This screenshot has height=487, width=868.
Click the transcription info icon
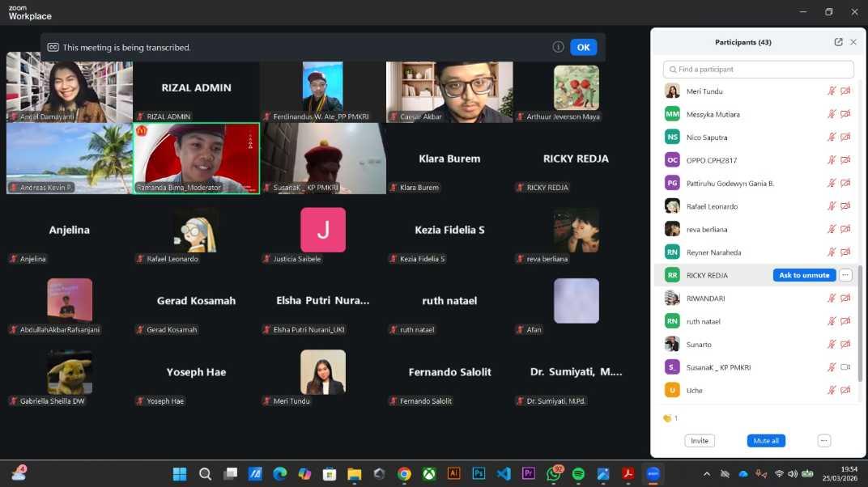click(558, 47)
